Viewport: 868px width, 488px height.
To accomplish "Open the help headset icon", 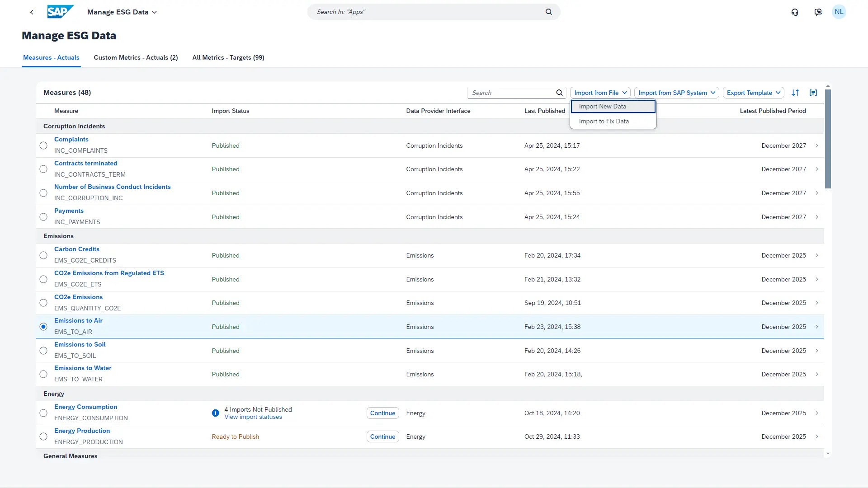I will pos(794,12).
